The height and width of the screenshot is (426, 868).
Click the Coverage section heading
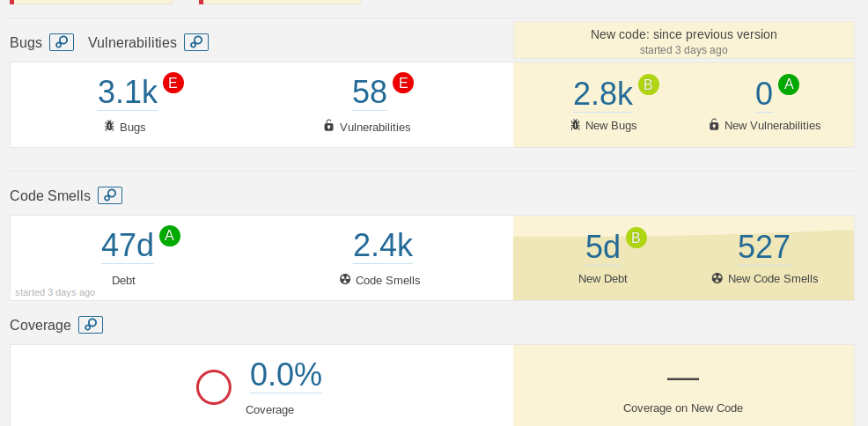click(40, 325)
